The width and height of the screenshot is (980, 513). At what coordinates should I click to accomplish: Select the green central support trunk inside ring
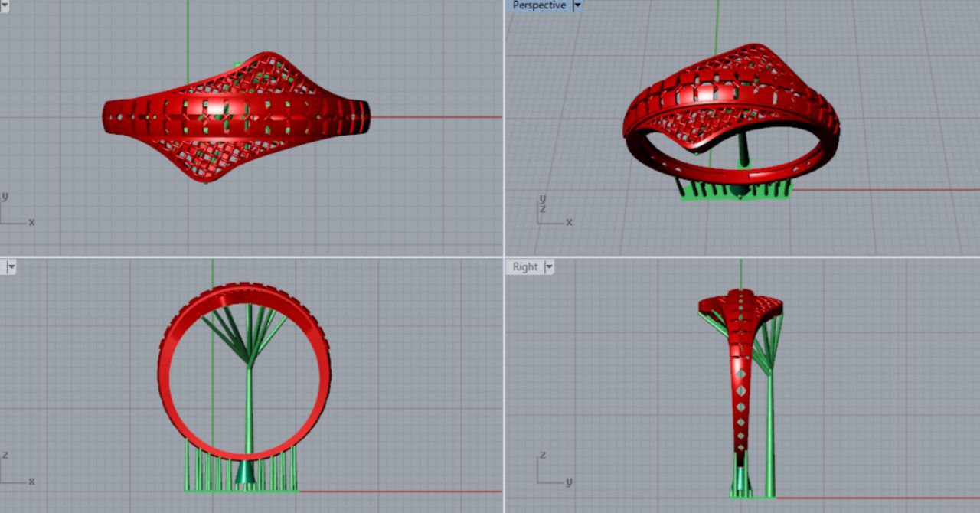(248, 406)
